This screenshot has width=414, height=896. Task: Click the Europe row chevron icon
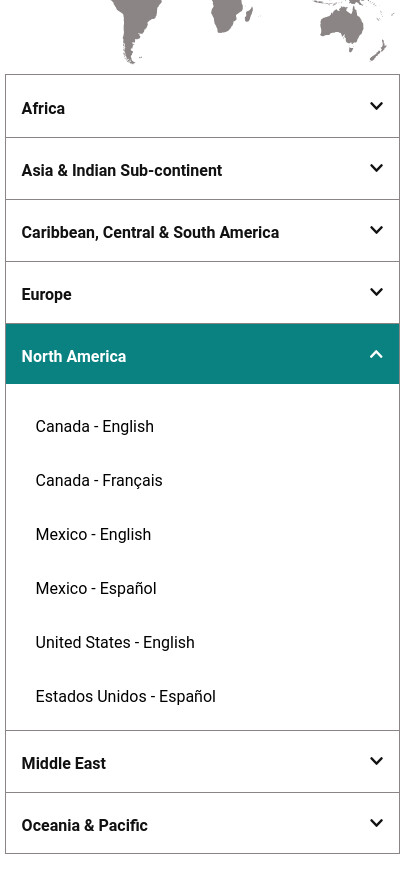(x=376, y=292)
